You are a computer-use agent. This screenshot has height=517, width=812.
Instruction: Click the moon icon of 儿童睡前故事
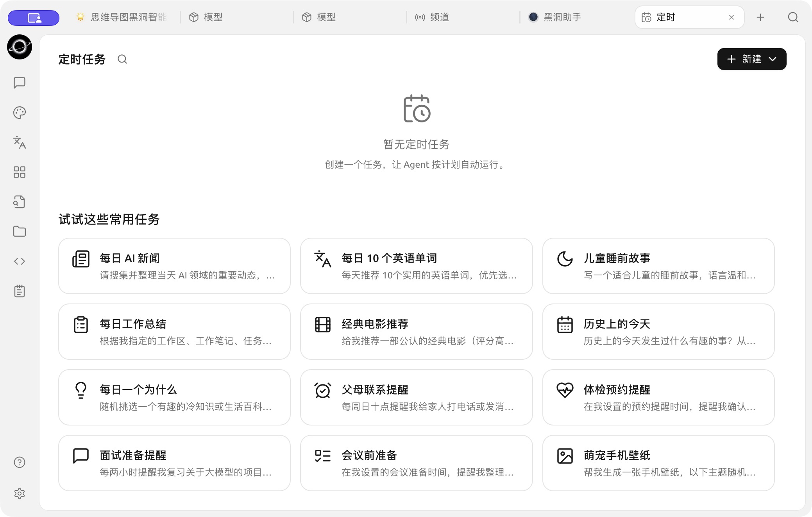tap(565, 259)
